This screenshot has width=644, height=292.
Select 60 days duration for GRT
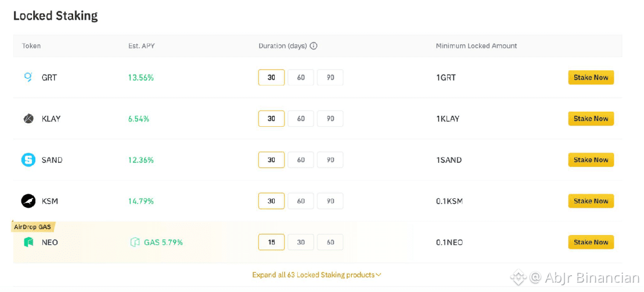[301, 77]
